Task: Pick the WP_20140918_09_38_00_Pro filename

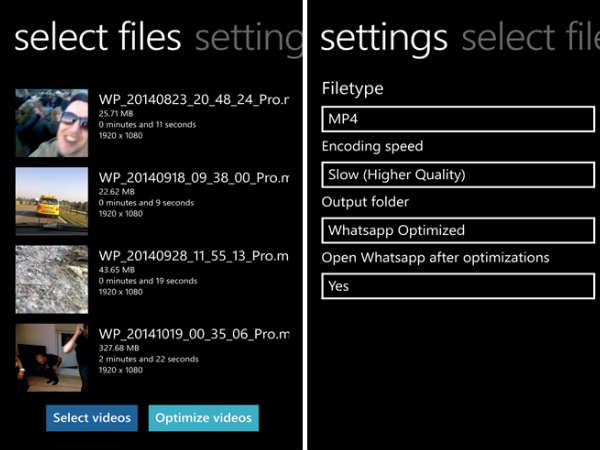Action: pyautogui.click(x=194, y=178)
